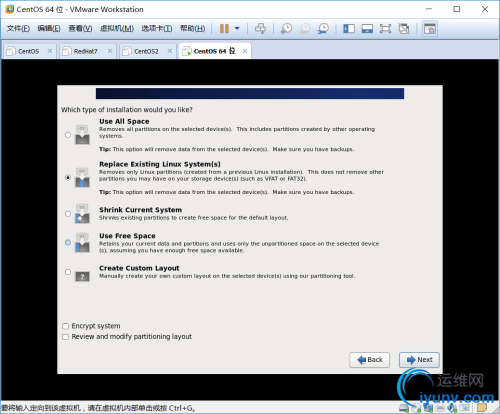The width and height of the screenshot is (500, 414).
Task: Switch to the CentOS tab
Action: coord(29,51)
